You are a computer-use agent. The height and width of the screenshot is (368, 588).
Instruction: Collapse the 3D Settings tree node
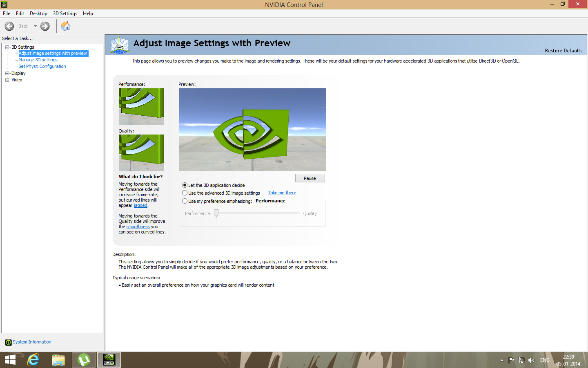(x=7, y=47)
